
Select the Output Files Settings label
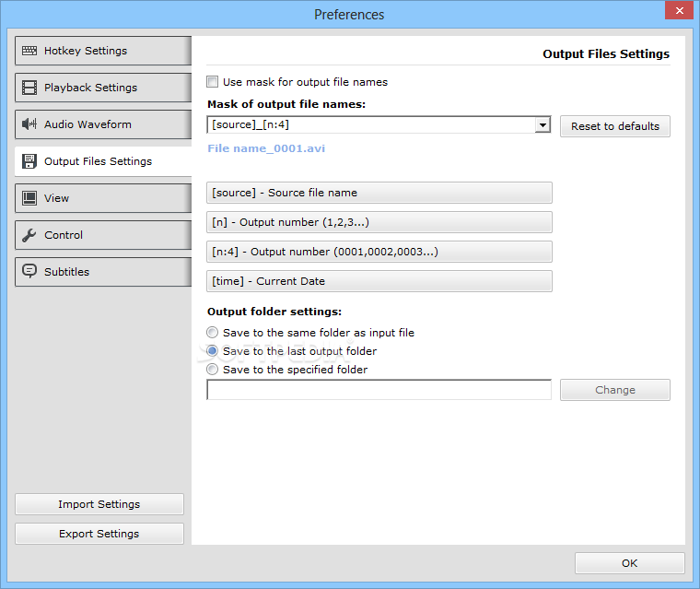tap(99, 161)
